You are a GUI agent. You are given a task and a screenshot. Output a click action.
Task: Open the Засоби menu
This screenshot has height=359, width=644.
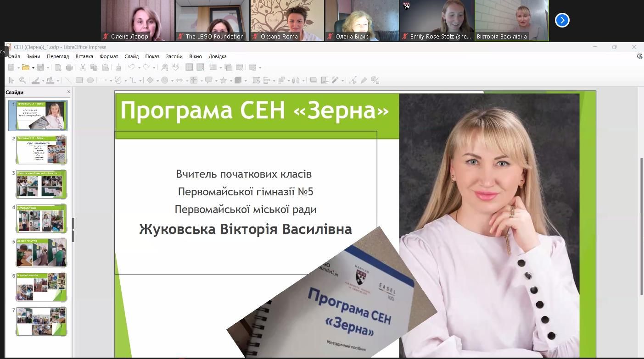174,56
